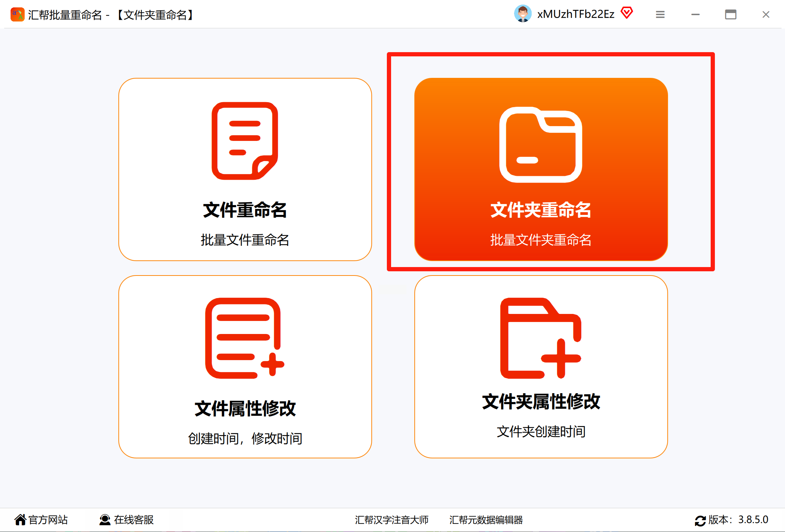
Task: Open 官方网站 link in status bar
Action: (x=48, y=520)
